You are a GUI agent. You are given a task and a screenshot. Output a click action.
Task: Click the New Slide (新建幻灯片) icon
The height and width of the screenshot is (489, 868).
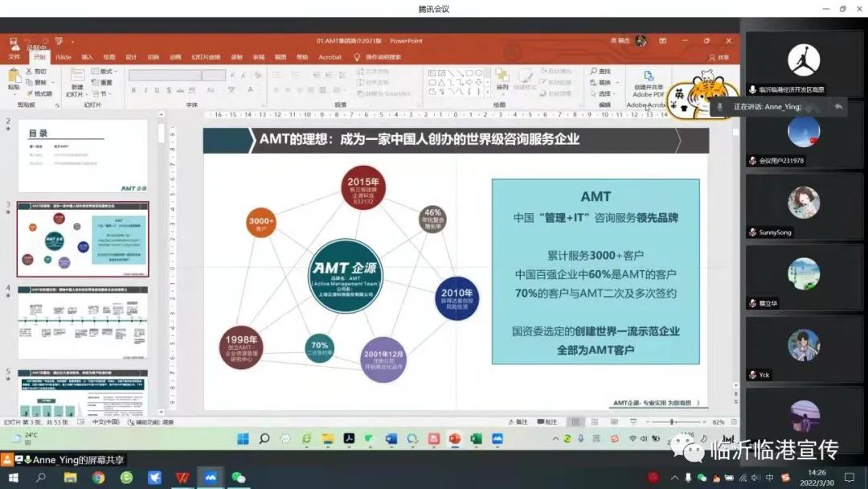pos(76,81)
